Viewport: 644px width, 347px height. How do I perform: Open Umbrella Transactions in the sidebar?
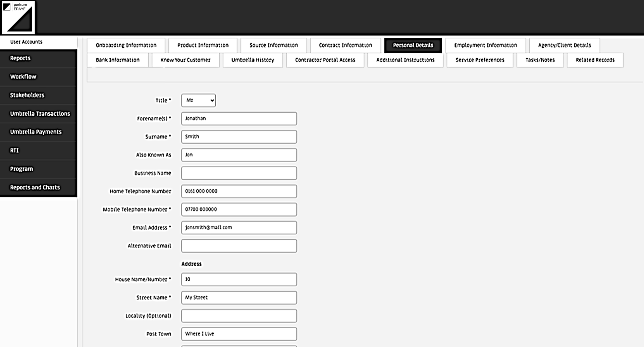[x=38, y=114]
